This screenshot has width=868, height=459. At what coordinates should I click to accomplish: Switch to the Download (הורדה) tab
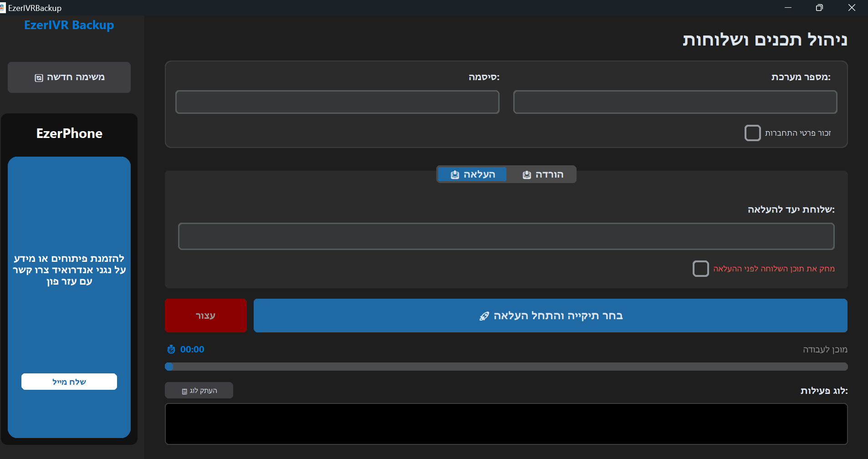point(542,174)
